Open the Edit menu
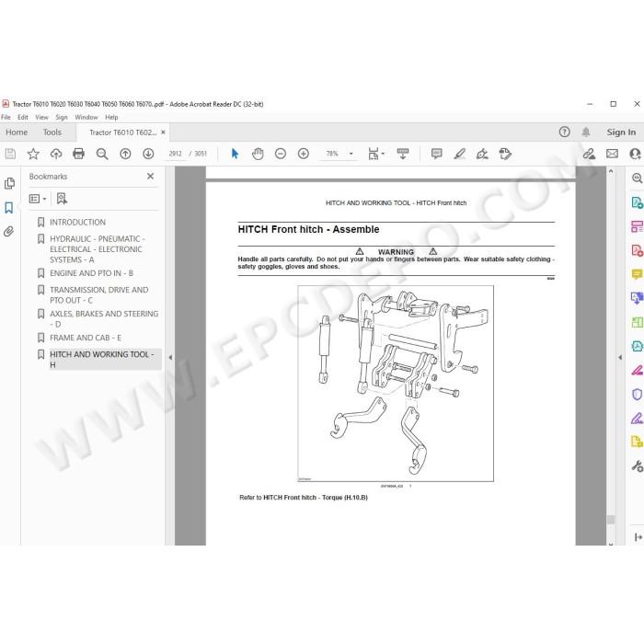The height and width of the screenshot is (644, 644). tap(23, 117)
